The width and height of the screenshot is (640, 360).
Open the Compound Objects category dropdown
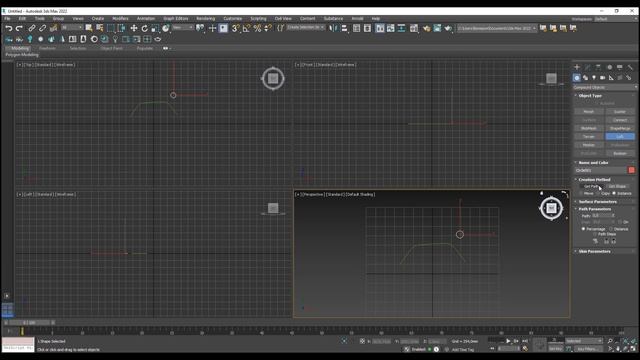[604, 87]
